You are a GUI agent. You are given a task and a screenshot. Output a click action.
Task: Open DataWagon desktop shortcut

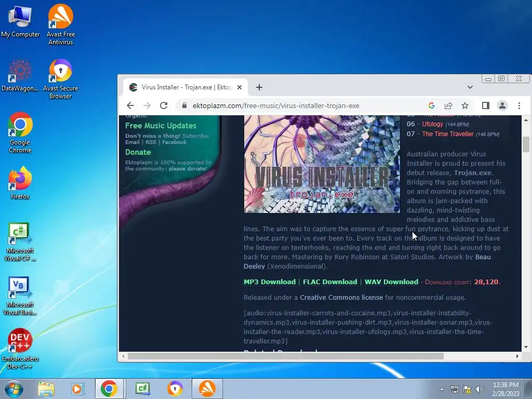click(20, 75)
